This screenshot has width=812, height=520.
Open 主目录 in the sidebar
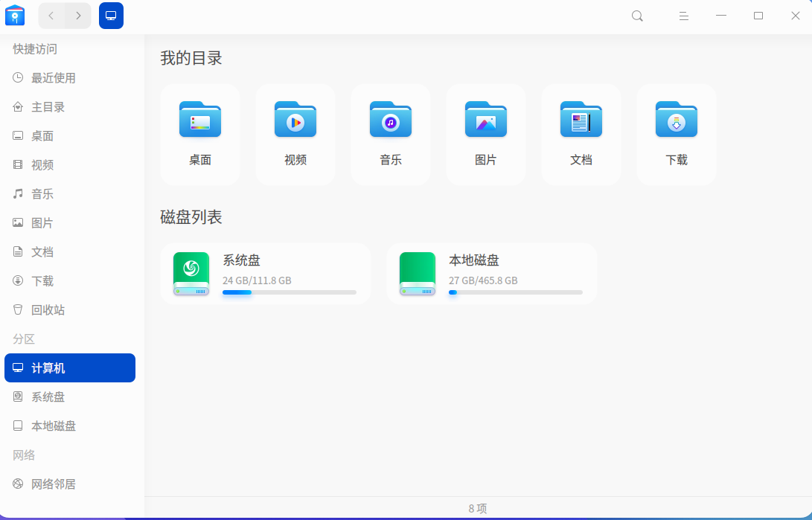click(70, 106)
